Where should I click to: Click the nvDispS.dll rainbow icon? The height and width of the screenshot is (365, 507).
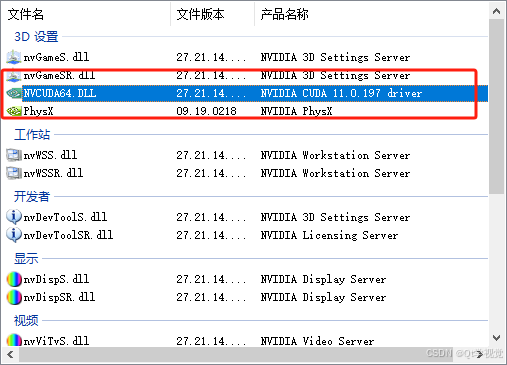click(x=14, y=279)
